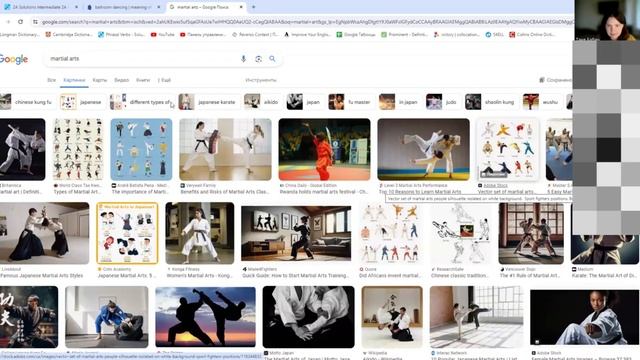Filter by 'wushu' chip
Screen dimensions: 640x360
[542, 102]
